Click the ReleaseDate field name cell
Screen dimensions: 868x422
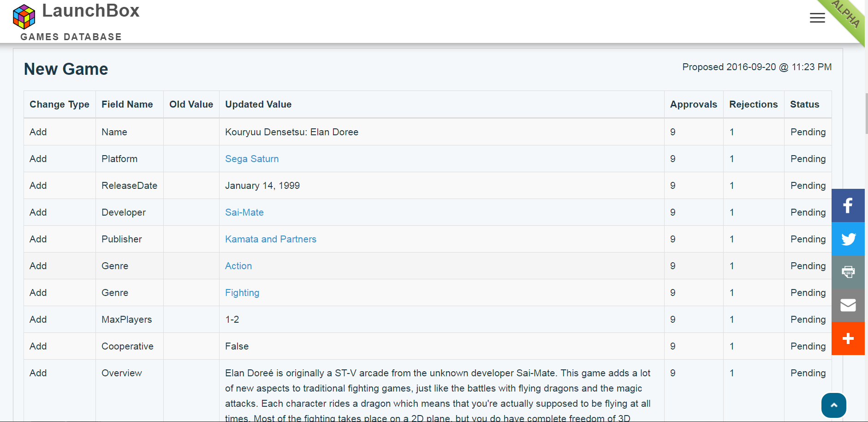pos(129,186)
